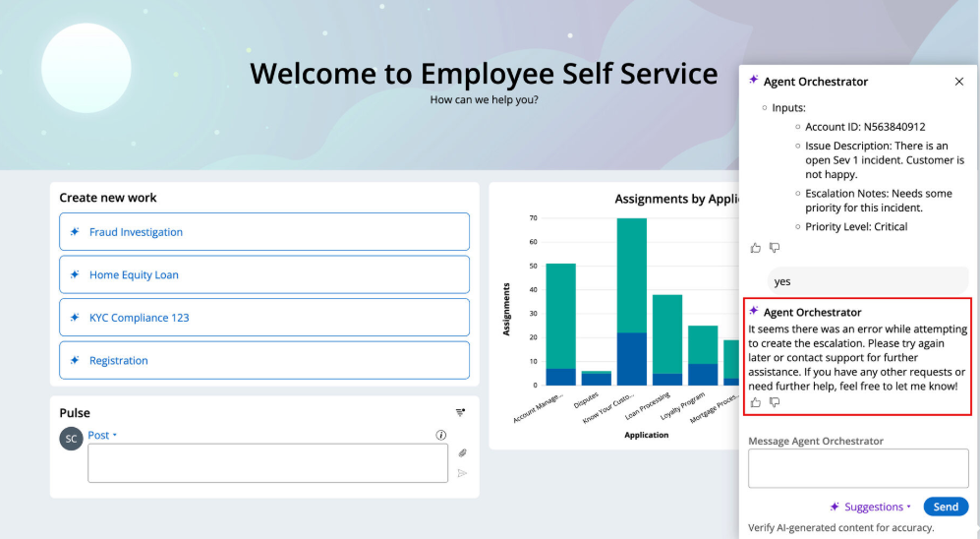Start a new Registration case
The height and width of the screenshot is (539, 980).
click(x=264, y=360)
